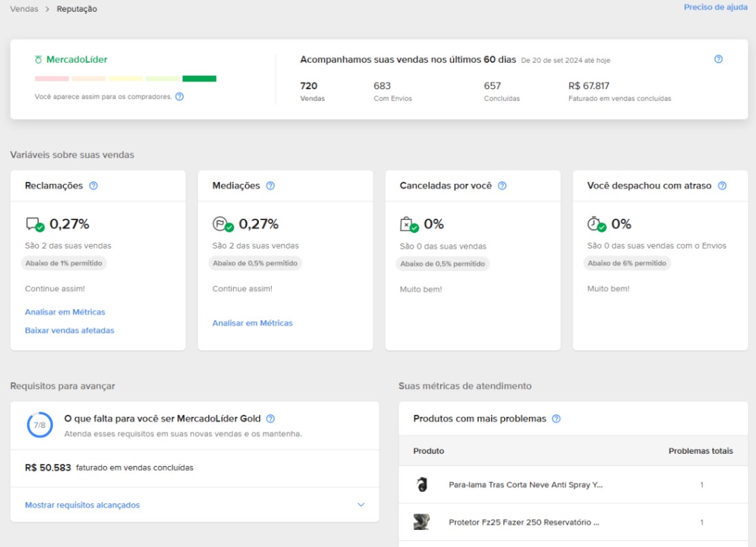The image size is (756, 547).
Task: Click 'Abaixo de 0,5% permitido' badge under Mediações
Action: (255, 264)
